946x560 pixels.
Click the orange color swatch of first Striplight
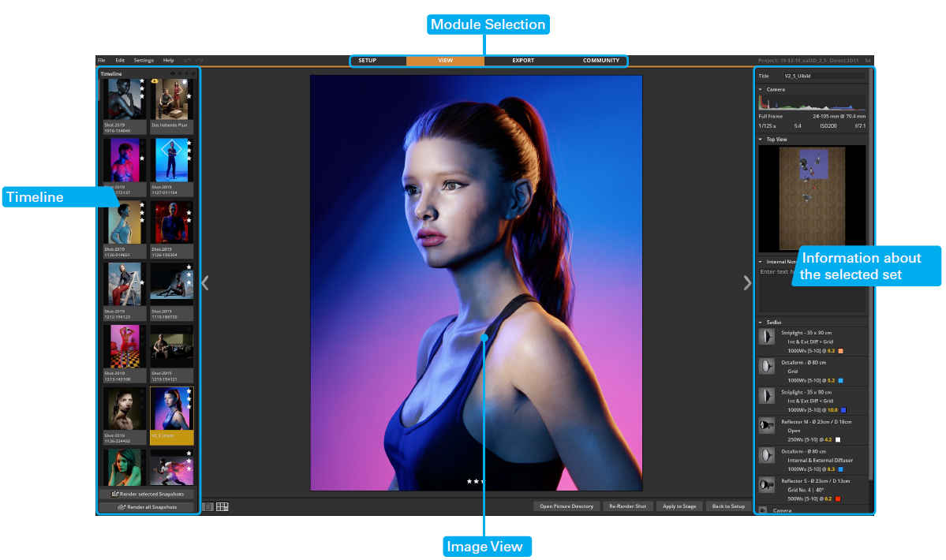click(841, 351)
